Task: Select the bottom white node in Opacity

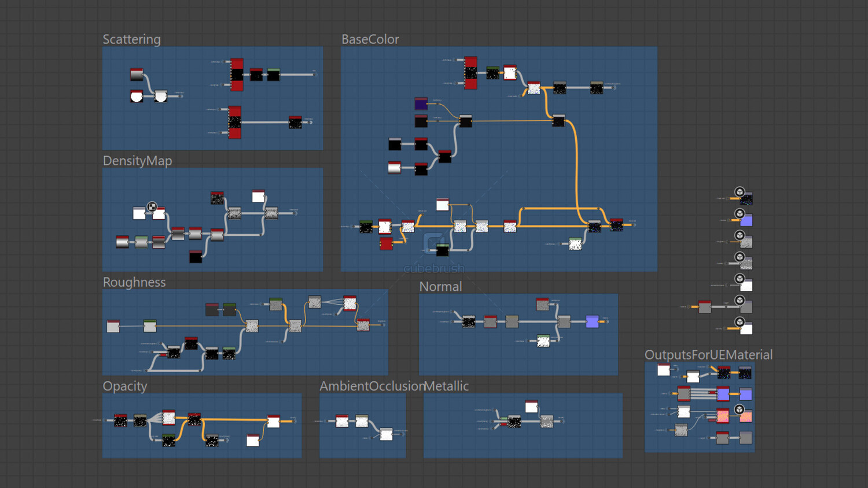Action: coord(253,440)
